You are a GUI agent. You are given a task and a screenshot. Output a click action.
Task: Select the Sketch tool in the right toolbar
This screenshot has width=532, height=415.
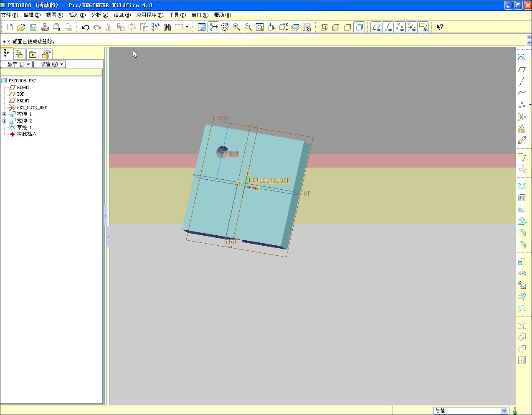point(522,57)
